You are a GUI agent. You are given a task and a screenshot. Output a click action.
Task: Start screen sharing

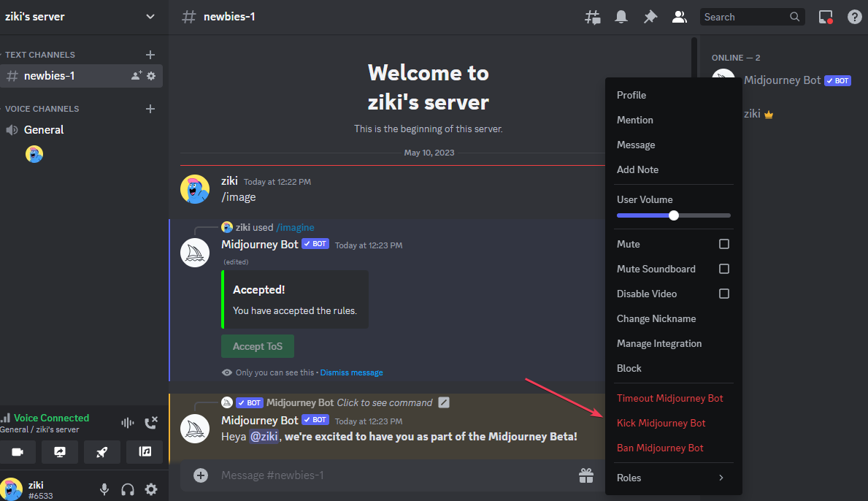click(x=59, y=452)
